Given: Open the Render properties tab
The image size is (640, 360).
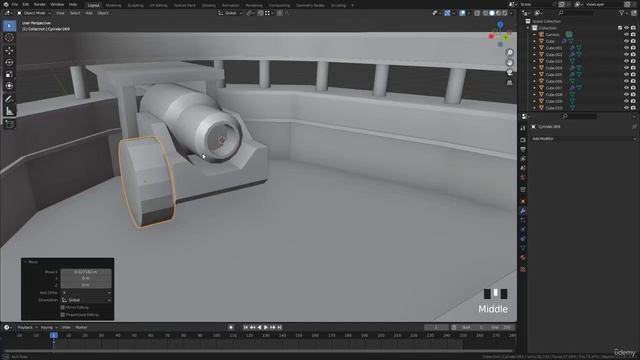Looking at the screenshot, I should 523,140.
